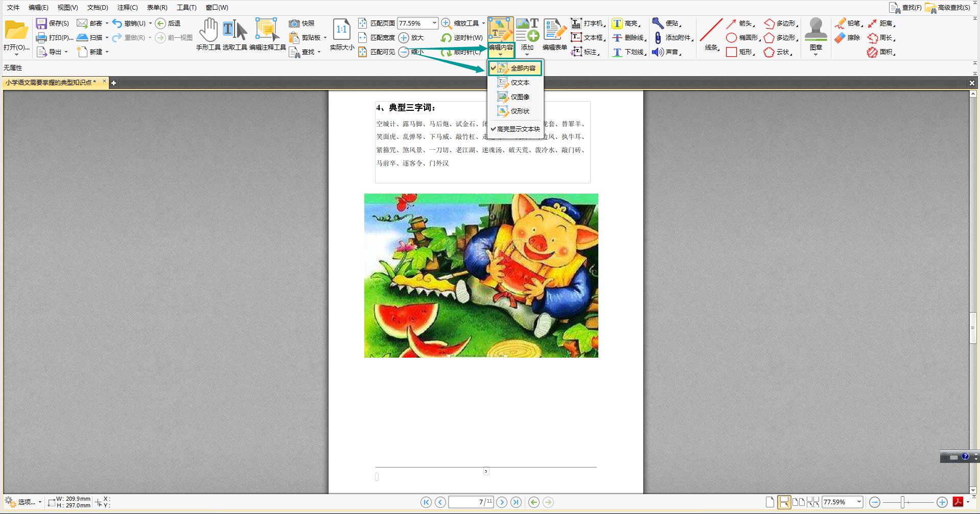The height and width of the screenshot is (514, 980).
Task: Click the 匹配可见 fit visible icon
Action: 363,52
